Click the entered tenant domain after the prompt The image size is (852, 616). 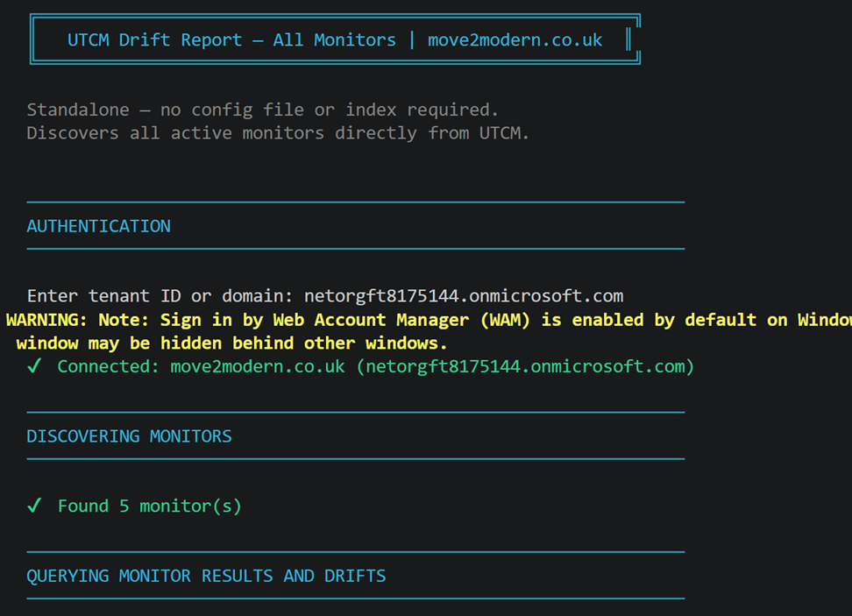pyautogui.click(x=464, y=296)
